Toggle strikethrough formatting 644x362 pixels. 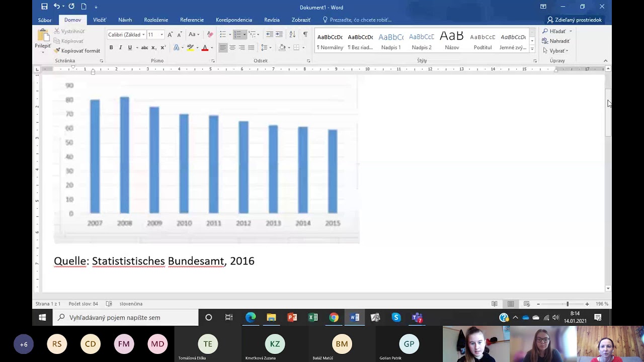144,48
